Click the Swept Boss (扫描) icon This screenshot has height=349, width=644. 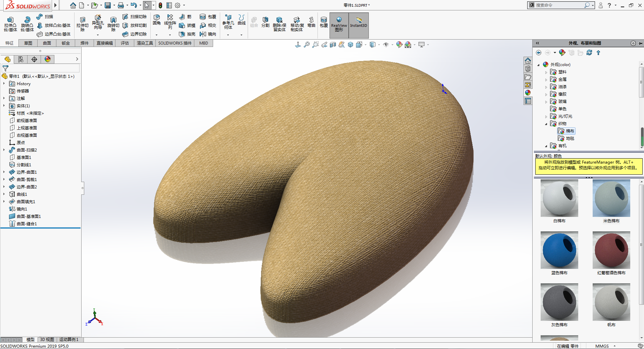pyautogui.click(x=40, y=16)
